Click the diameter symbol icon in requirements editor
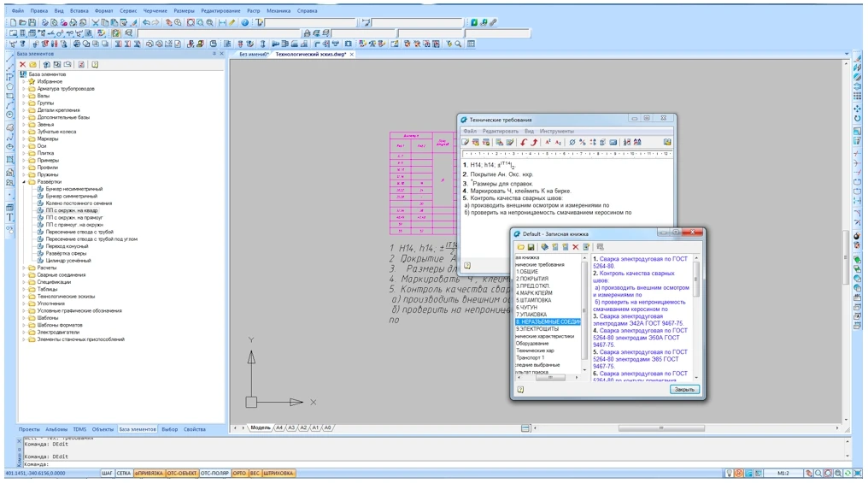The image size is (868, 483). pyautogui.click(x=572, y=143)
